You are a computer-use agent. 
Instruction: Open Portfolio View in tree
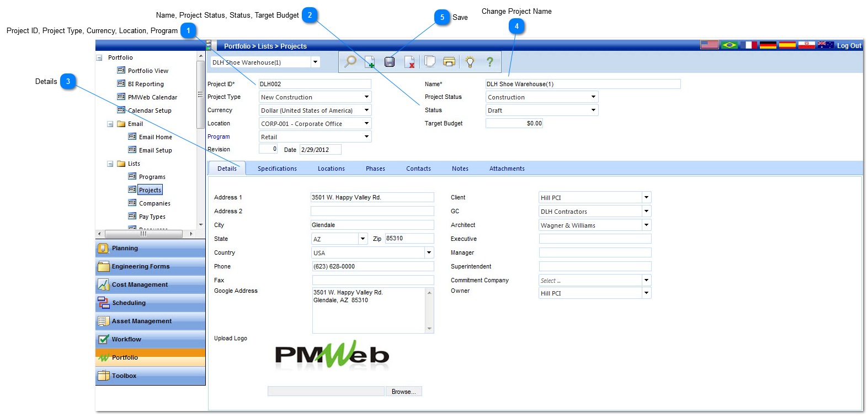coord(148,71)
